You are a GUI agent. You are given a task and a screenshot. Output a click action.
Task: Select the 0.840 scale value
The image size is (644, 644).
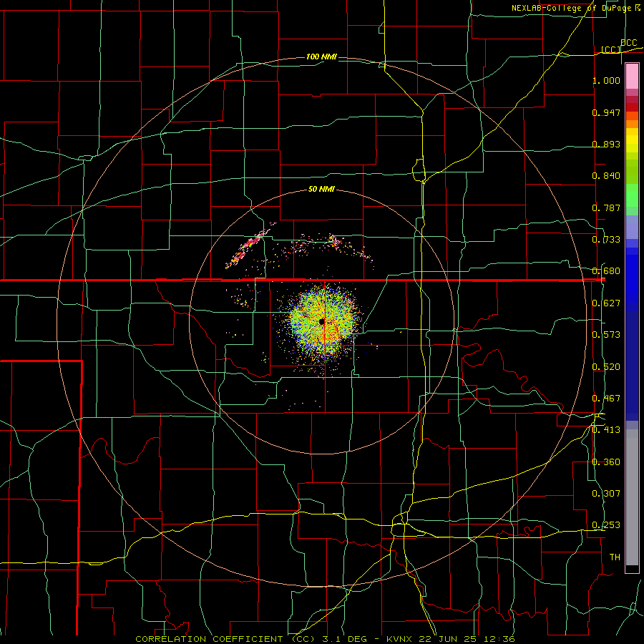click(606, 176)
